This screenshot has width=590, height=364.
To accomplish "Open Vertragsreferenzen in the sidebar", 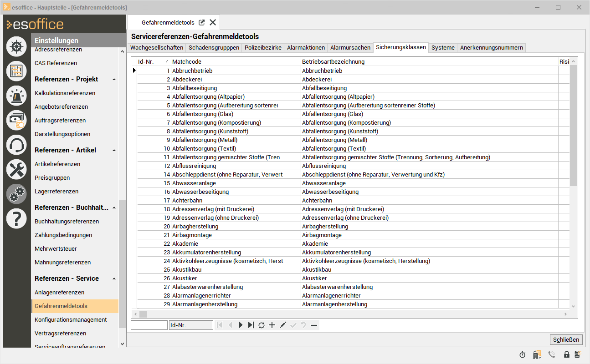I will click(x=60, y=333).
